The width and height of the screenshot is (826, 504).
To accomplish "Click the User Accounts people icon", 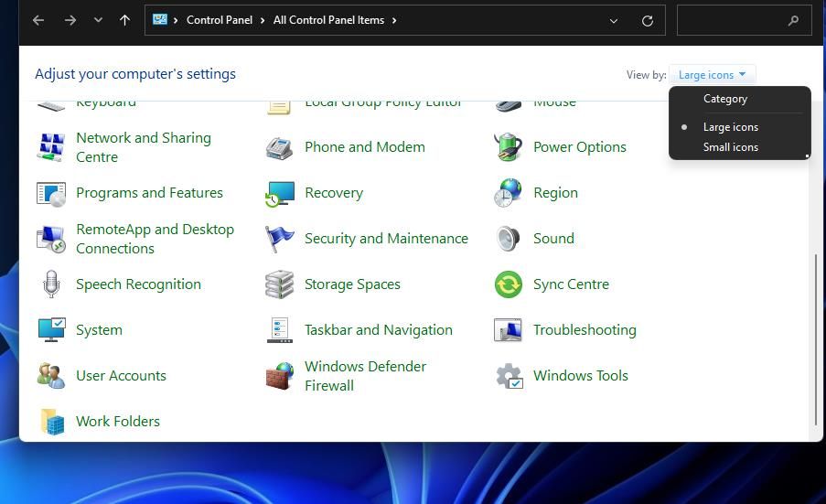I will [51, 376].
